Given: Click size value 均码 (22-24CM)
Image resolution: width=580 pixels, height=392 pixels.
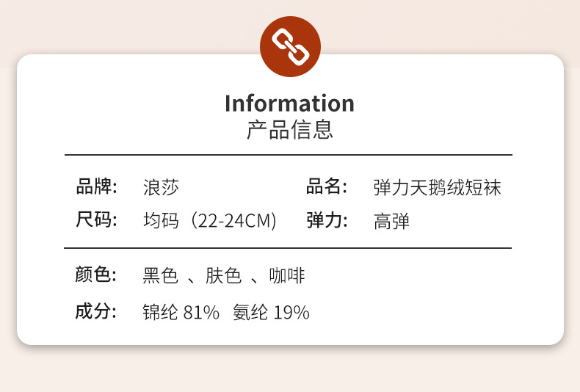Looking at the screenshot, I should (210, 221).
